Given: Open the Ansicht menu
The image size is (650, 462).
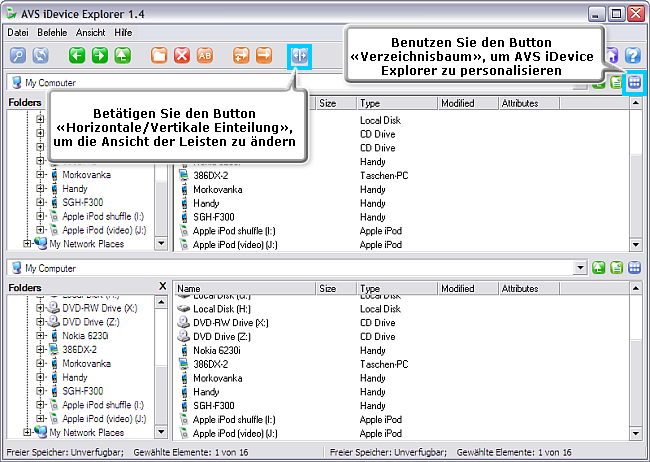Looking at the screenshot, I should [90, 32].
